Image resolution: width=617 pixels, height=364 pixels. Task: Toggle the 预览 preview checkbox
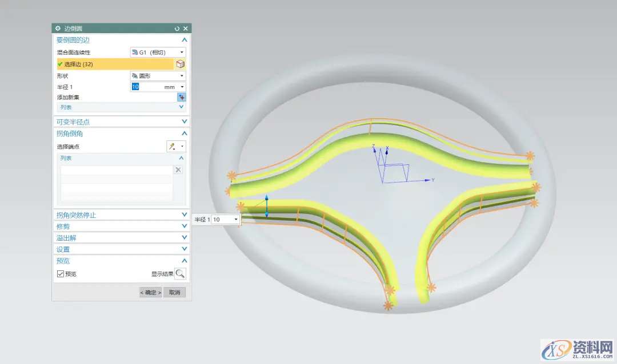pos(61,274)
